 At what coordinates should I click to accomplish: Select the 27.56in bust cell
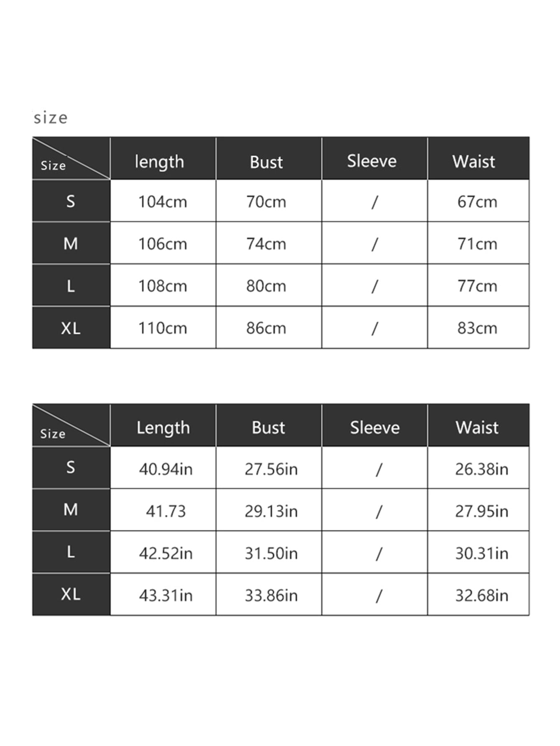coord(271,469)
